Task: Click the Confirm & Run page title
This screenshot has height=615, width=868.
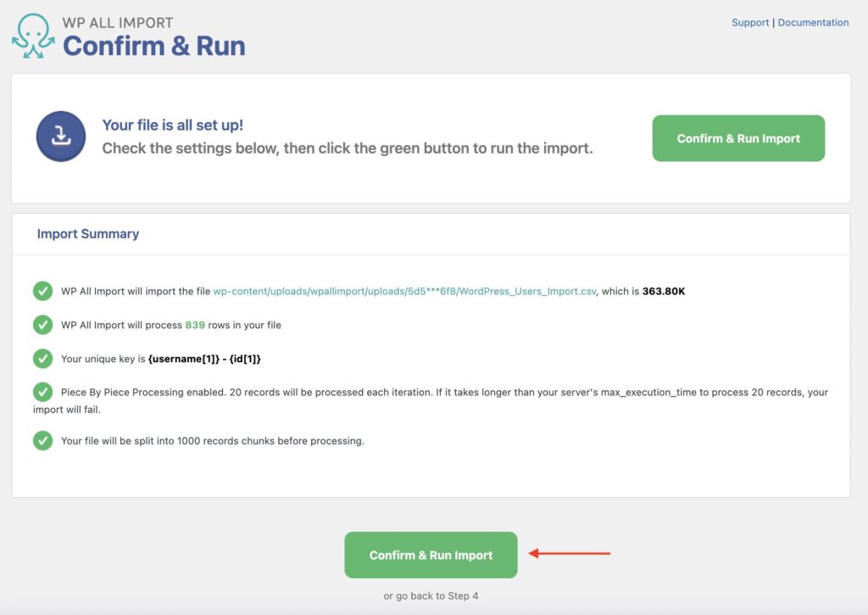Action: (x=152, y=48)
